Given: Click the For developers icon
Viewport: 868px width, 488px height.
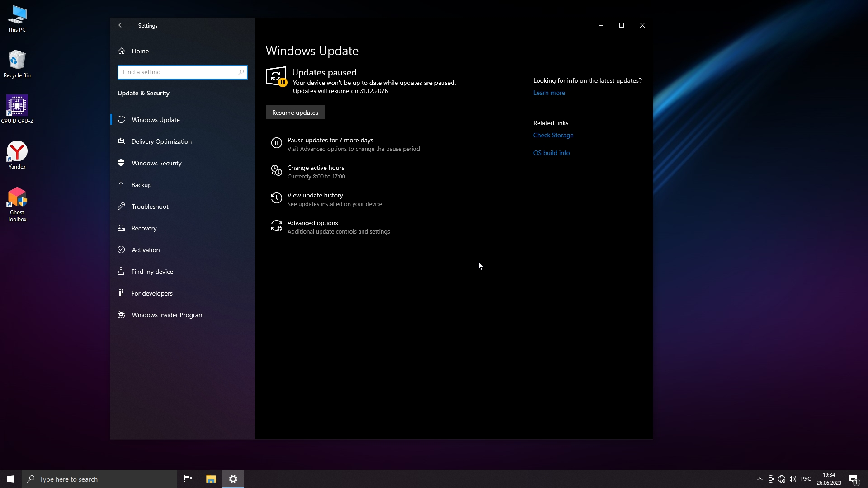Looking at the screenshot, I should [x=121, y=293].
